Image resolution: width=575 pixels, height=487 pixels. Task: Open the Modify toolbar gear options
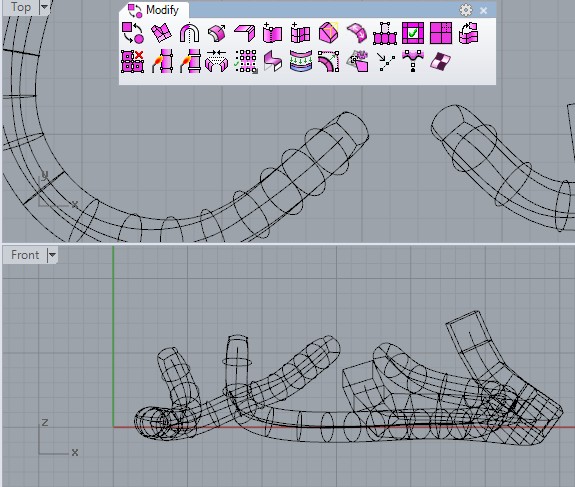coord(466,10)
